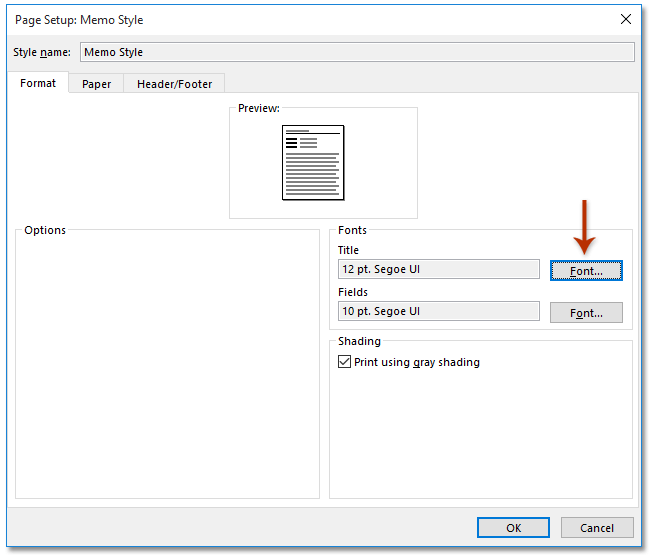652x558 pixels.
Task: Open Font dialog for Title
Action: click(586, 271)
